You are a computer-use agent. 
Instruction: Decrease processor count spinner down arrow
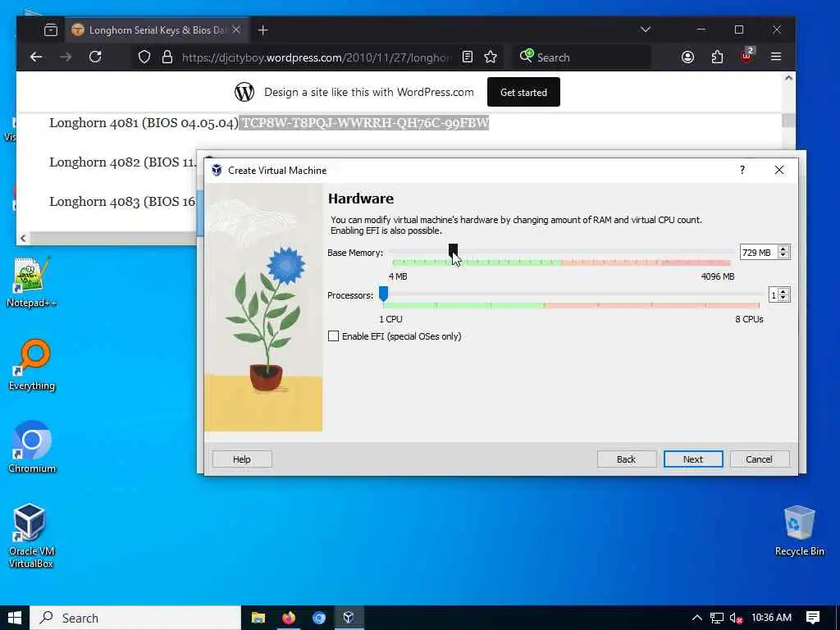coord(783,299)
